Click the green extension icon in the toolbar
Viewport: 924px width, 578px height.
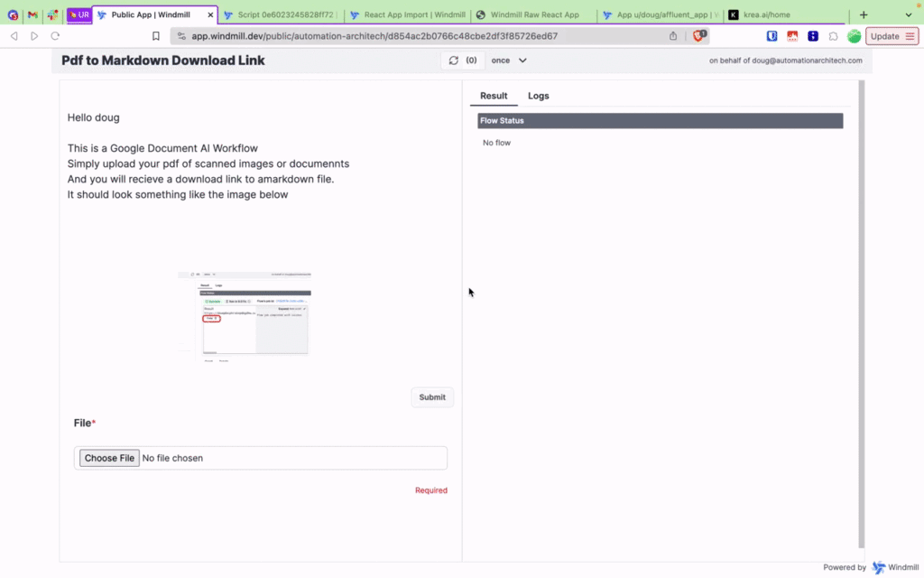[854, 36]
